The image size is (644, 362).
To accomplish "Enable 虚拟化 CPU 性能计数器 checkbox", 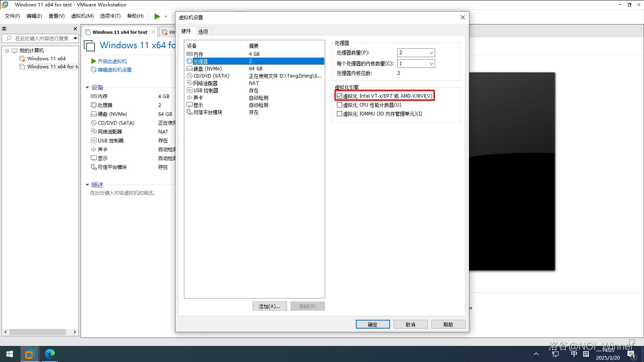I will [340, 105].
